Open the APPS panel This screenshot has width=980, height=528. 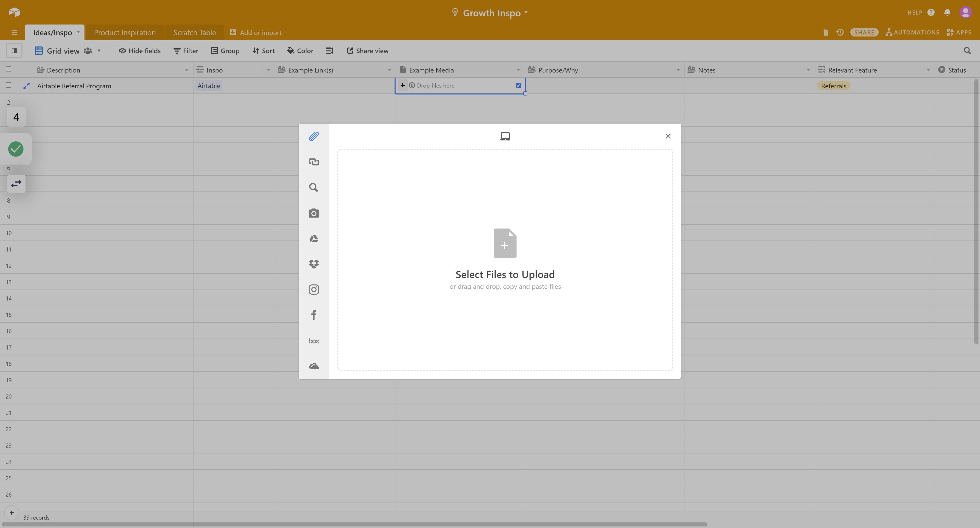click(959, 32)
